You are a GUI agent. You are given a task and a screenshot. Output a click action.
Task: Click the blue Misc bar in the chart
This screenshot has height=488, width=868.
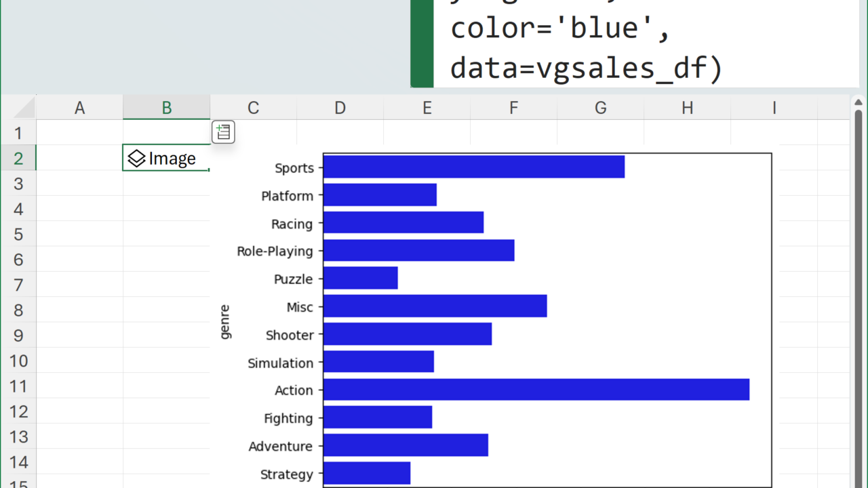pos(435,306)
